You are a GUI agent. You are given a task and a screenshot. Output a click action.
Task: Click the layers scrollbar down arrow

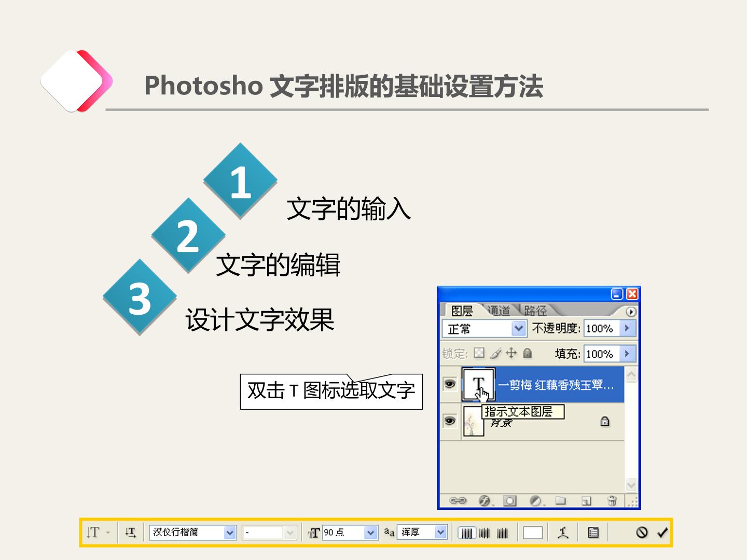[631, 486]
